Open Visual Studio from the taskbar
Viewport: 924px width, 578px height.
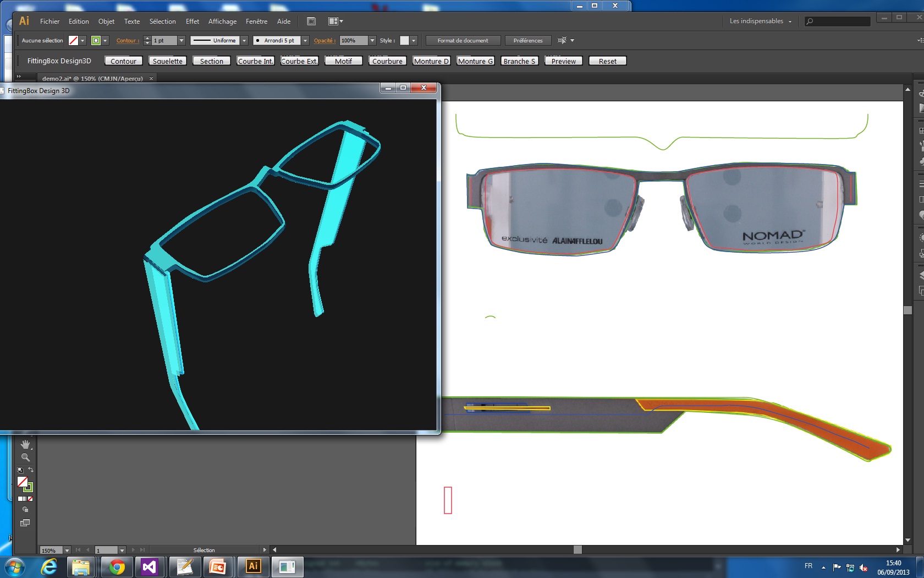[149, 566]
